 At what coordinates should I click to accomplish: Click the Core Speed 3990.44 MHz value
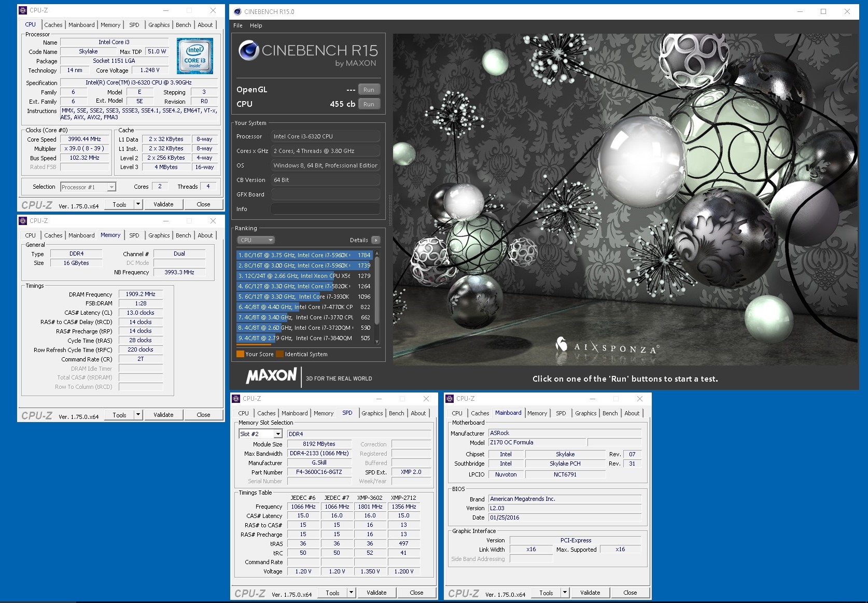(85, 139)
